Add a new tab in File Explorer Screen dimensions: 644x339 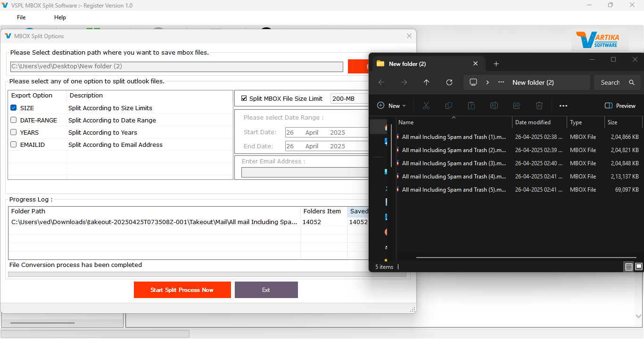click(496, 64)
